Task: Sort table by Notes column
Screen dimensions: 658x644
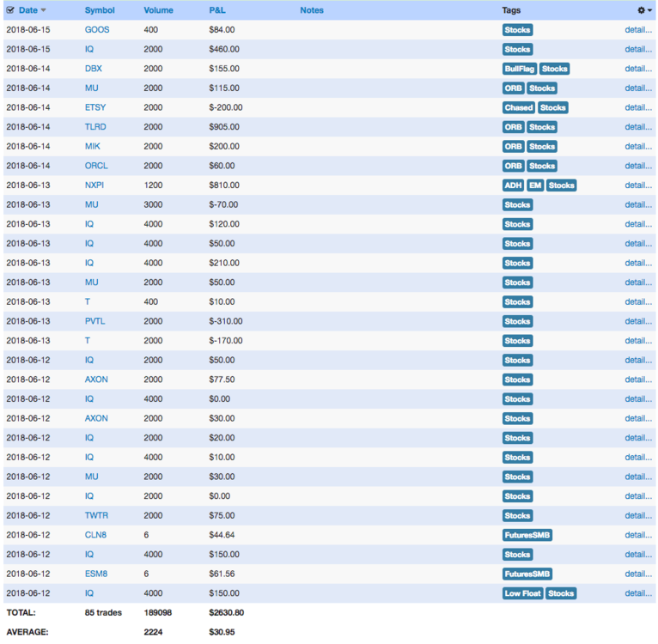Action: point(311,10)
